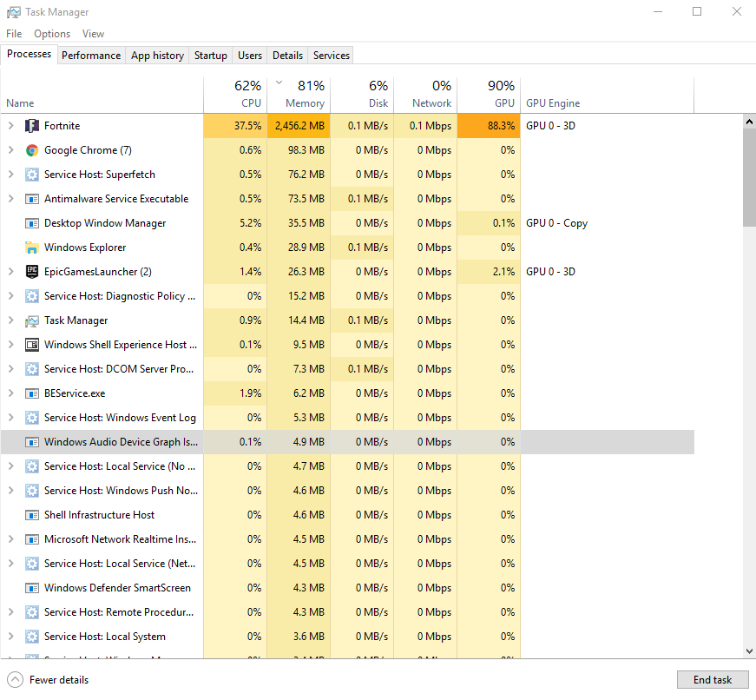The height and width of the screenshot is (700, 756).
Task: Click the Service Host: Local System icon
Action: coord(32,637)
